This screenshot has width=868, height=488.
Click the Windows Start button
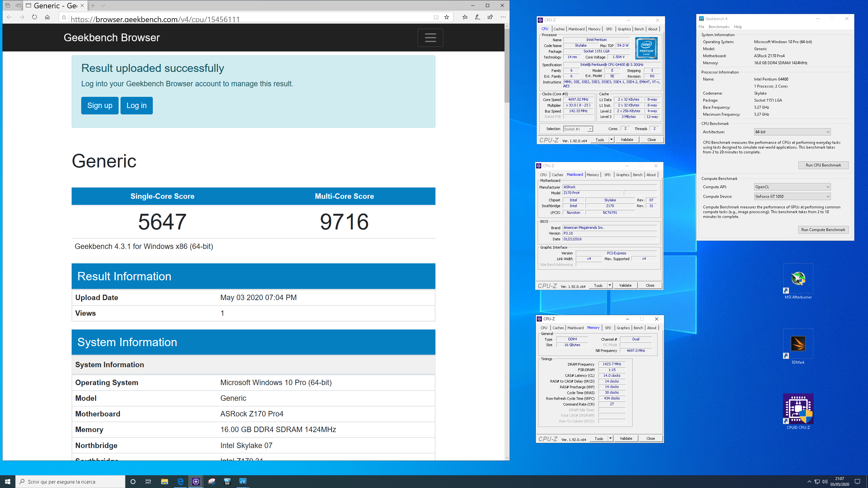pyautogui.click(x=7, y=481)
